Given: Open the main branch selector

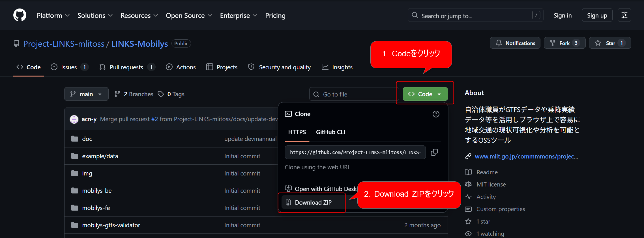Looking at the screenshot, I should click(86, 94).
